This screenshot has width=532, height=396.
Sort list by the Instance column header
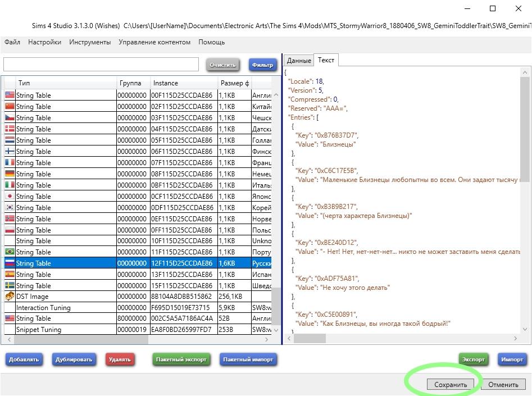[x=183, y=83]
